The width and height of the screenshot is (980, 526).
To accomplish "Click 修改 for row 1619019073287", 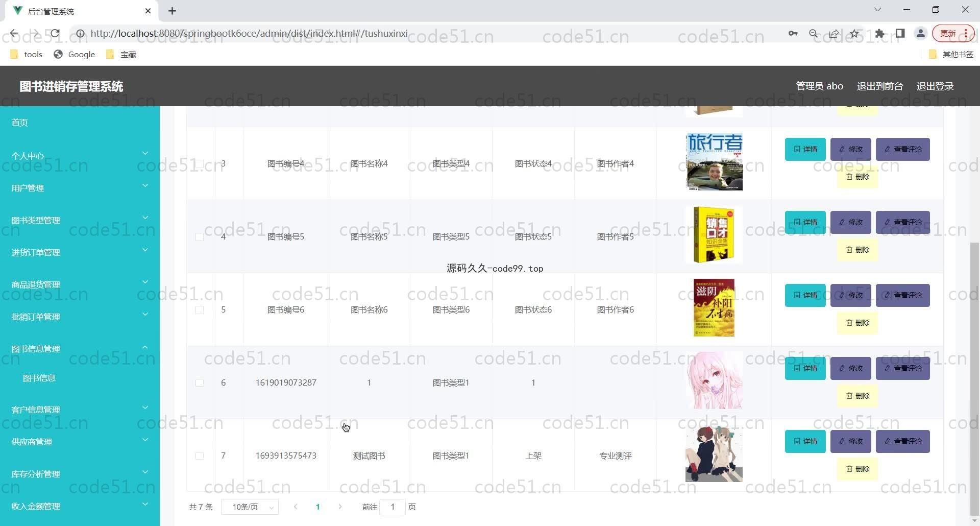I will tap(850, 368).
